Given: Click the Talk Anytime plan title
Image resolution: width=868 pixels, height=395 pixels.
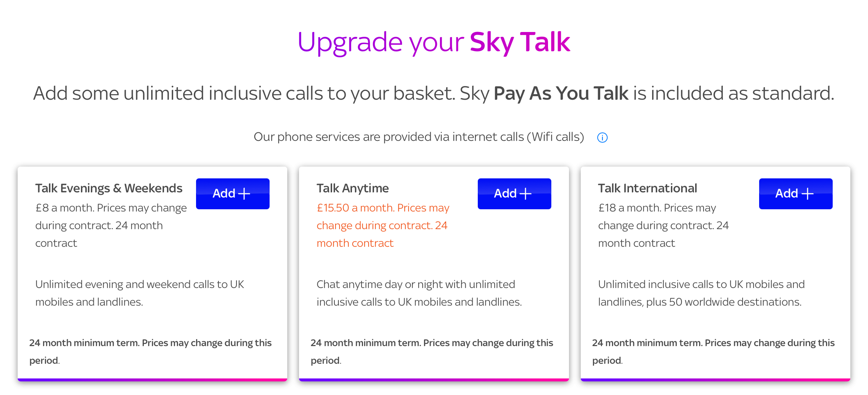Looking at the screenshot, I should click(x=352, y=188).
